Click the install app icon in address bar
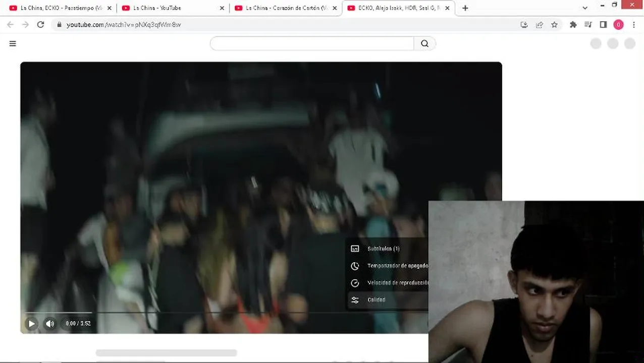This screenshot has width=644, height=363. 524,24
